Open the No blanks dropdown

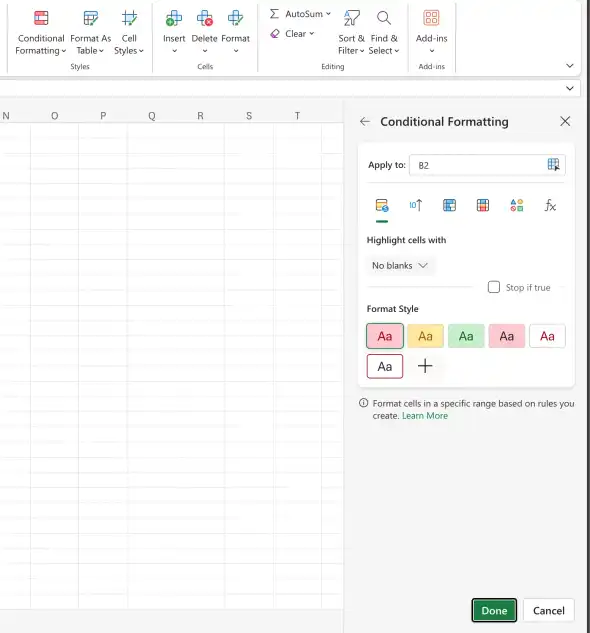point(400,266)
